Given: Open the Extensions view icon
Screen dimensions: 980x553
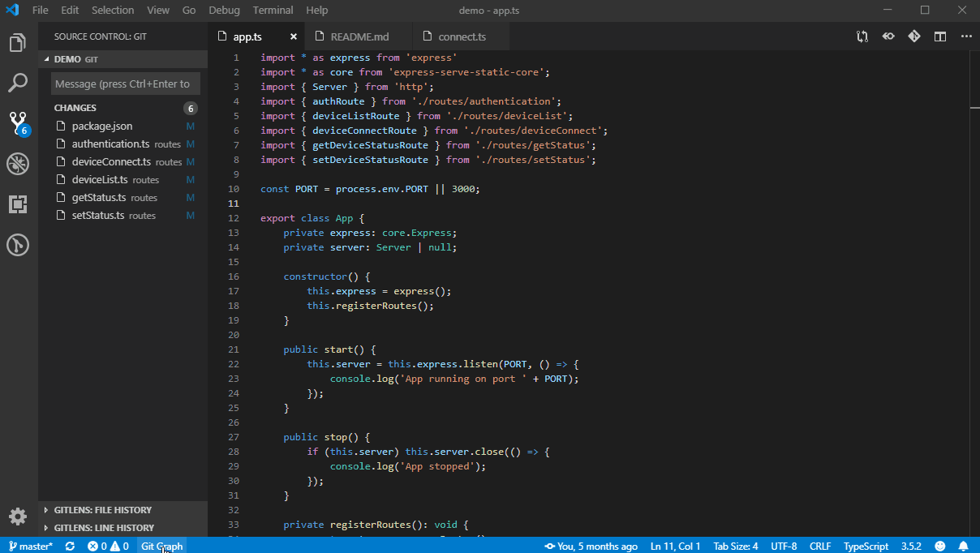Looking at the screenshot, I should tap(18, 204).
